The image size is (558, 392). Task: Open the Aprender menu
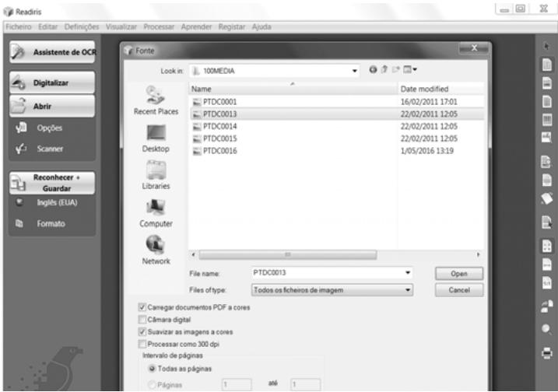pyautogui.click(x=196, y=26)
